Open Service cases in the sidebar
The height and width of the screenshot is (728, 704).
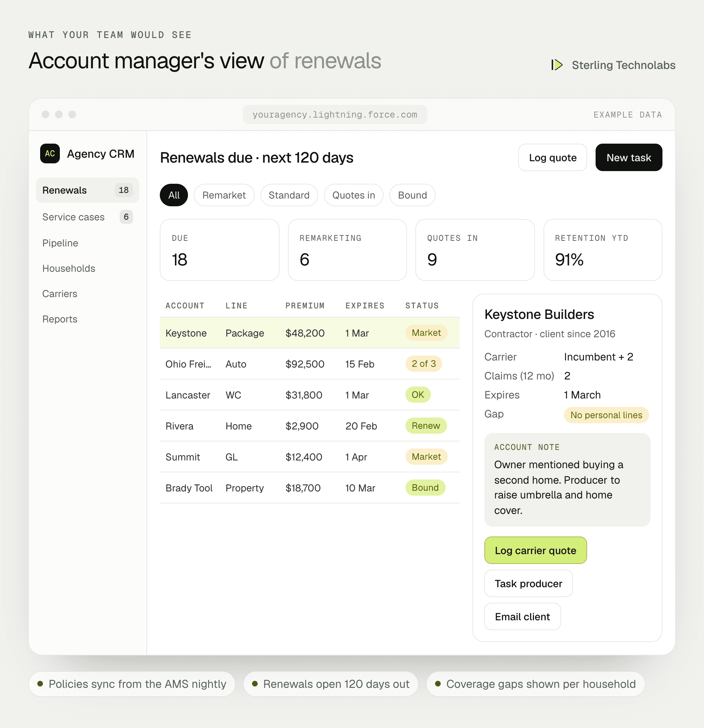87,217
